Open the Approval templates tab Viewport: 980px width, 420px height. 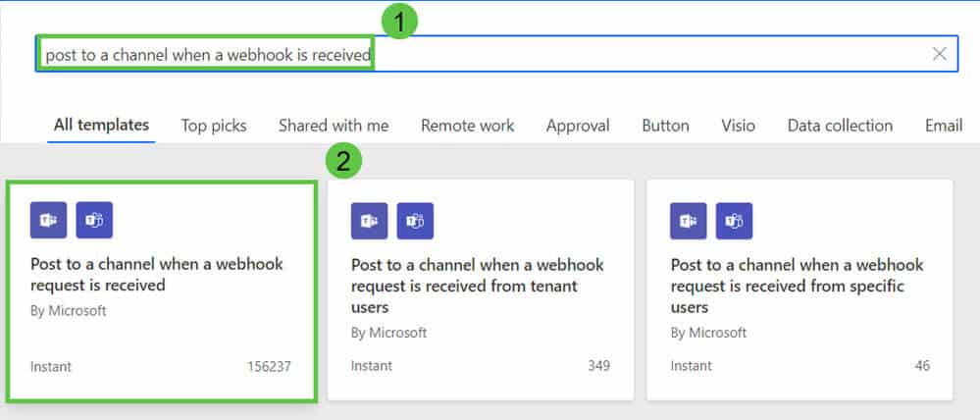(578, 126)
